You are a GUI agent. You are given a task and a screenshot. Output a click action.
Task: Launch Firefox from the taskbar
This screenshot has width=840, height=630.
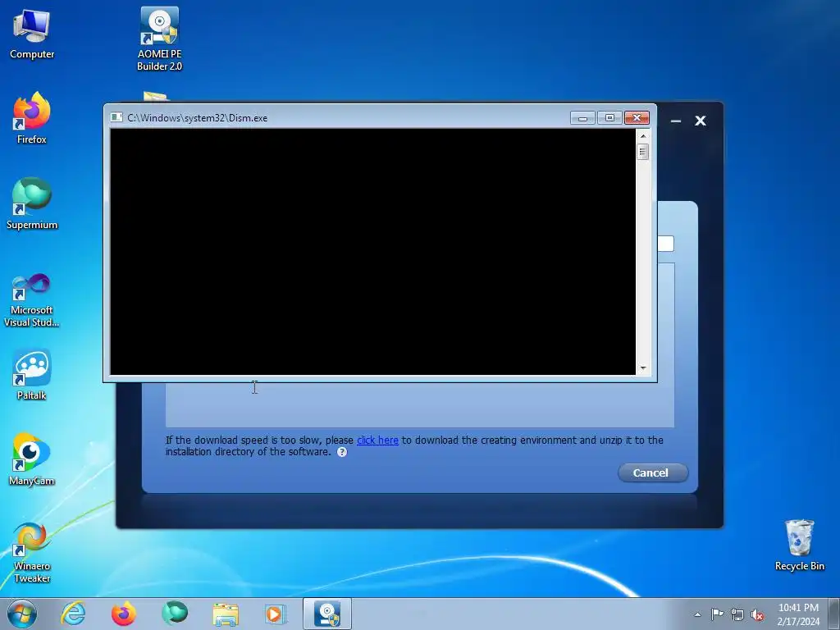point(123,614)
